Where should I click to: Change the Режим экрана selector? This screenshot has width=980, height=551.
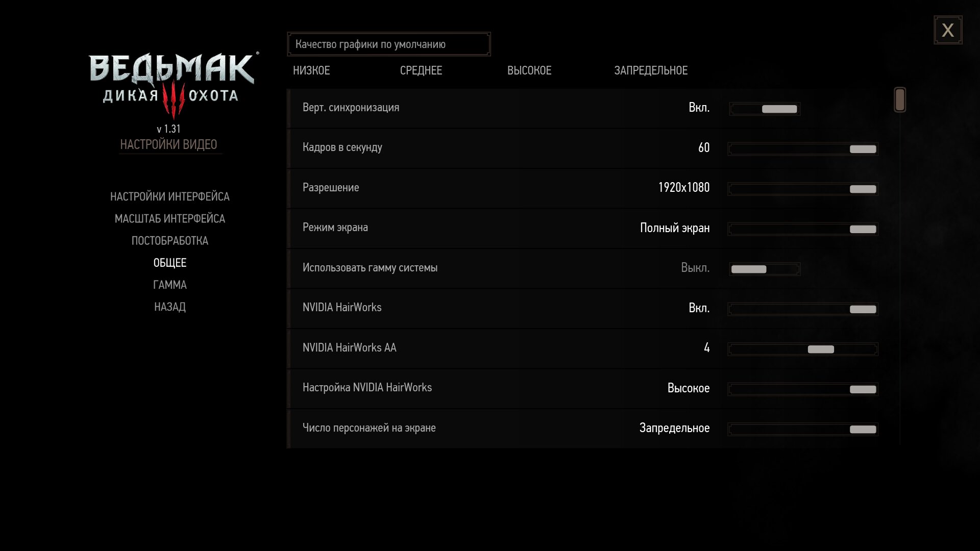click(x=803, y=229)
